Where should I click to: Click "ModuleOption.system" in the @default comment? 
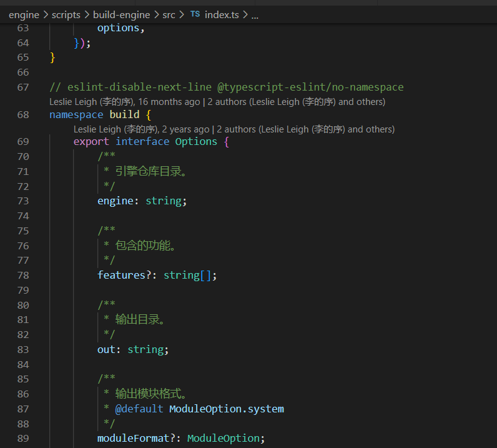click(226, 409)
